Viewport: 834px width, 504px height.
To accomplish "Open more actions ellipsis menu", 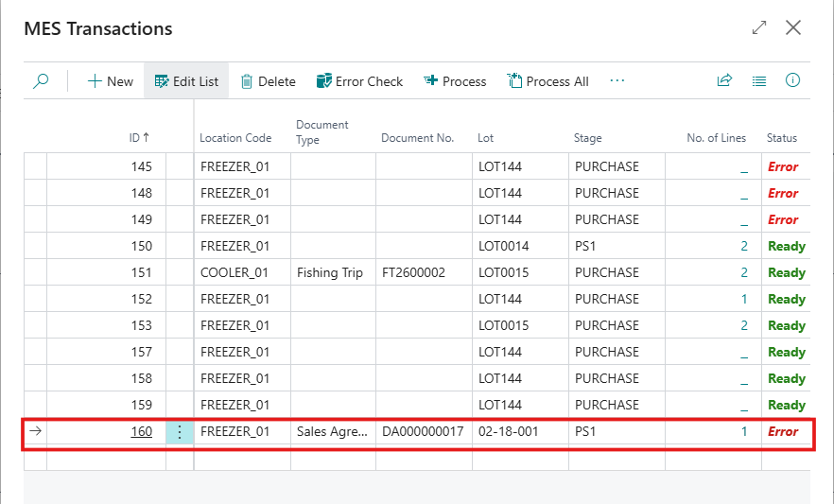I will tap(617, 81).
